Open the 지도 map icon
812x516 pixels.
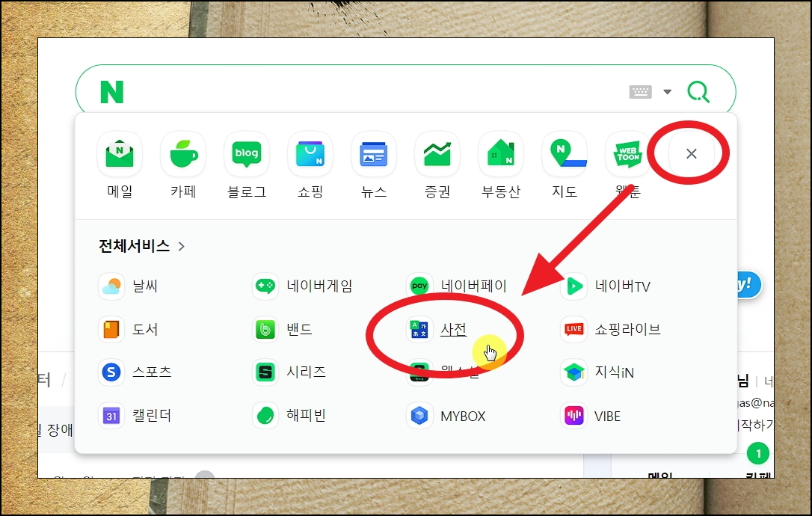(x=565, y=154)
